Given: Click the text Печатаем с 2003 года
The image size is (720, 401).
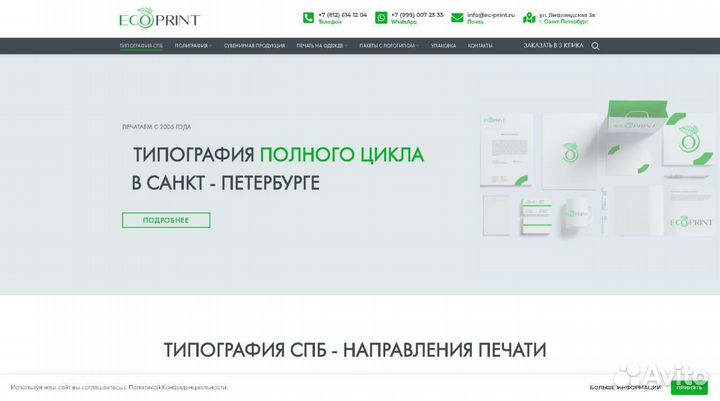Looking at the screenshot, I should pos(157,127).
